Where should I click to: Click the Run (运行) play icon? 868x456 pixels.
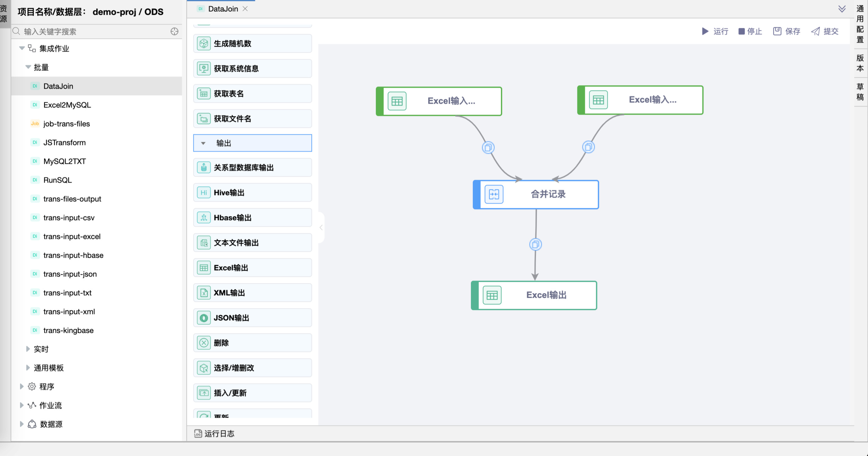point(705,31)
